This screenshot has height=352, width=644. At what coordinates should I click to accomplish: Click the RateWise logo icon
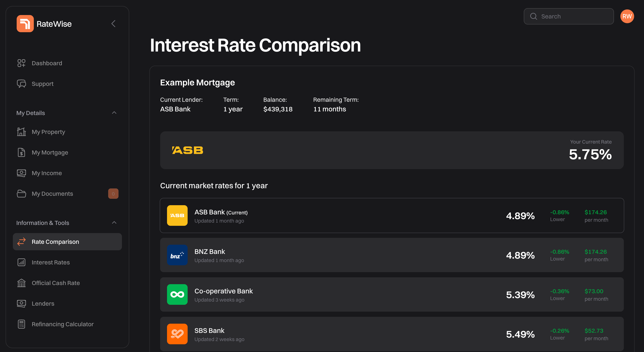(x=25, y=24)
